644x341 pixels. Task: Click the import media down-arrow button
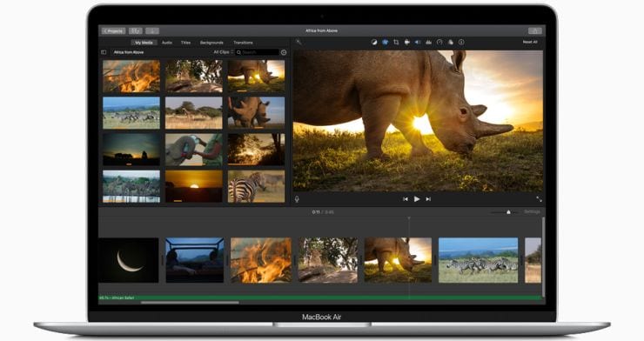pyautogui.click(x=152, y=30)
